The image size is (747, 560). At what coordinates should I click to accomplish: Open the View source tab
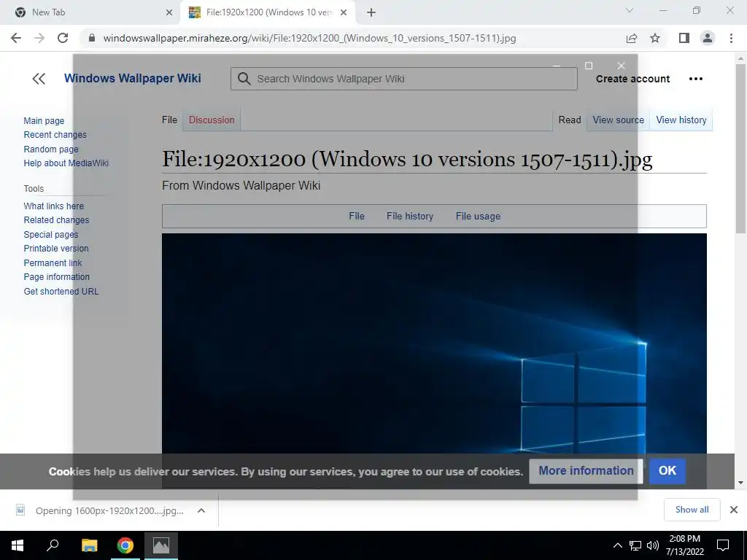pyautogui.click(x=619, y=120)
